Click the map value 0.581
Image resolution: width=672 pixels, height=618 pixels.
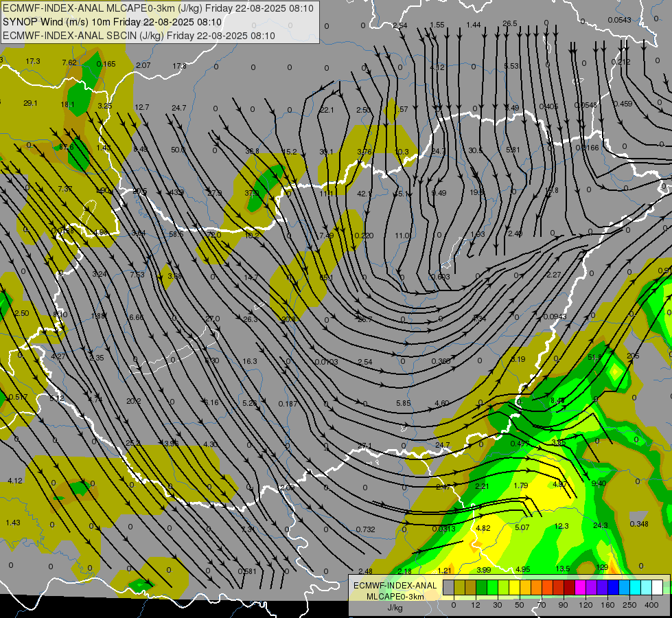(247, 571)
